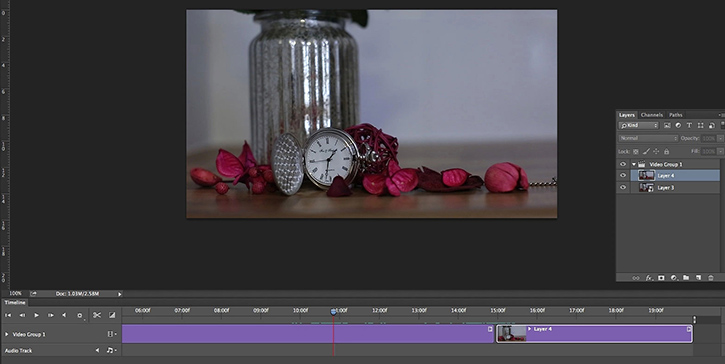725x364 pixels.
Task: Step to previous frame in Timeline
Action: click(22, 315)
